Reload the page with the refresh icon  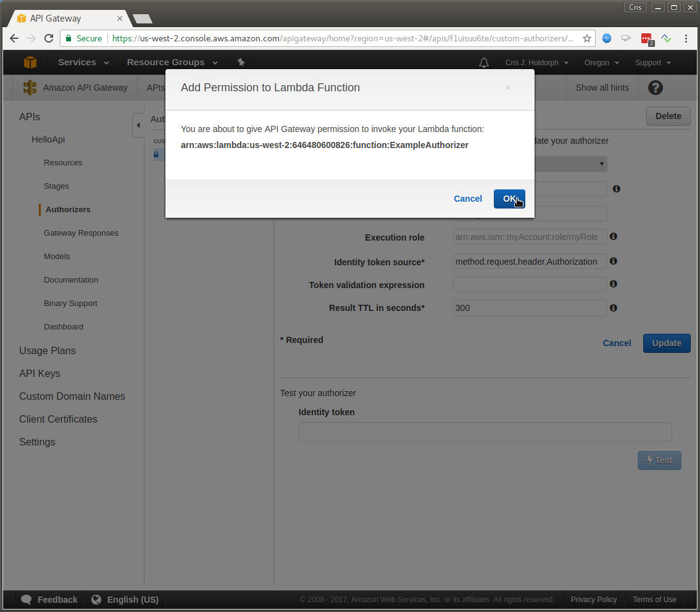pos(49,38)
